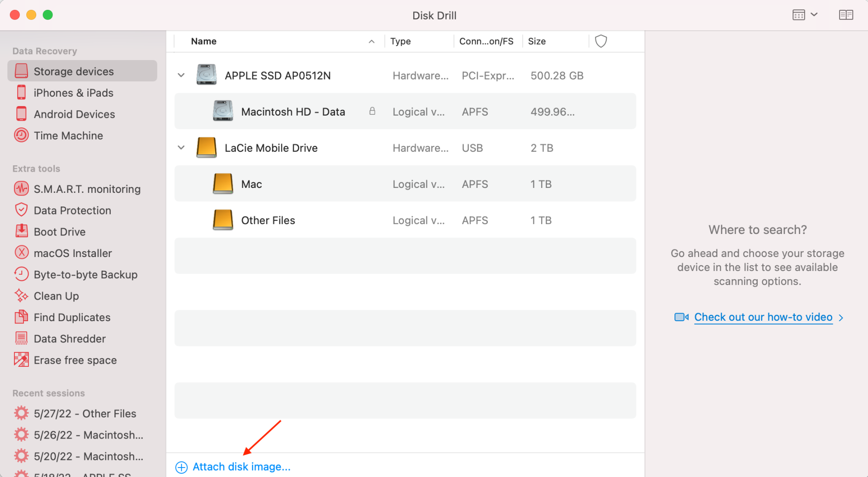This screenshot has width=868, height=477.
Task: Click the iPhones & iPads phone icon
Action: (x=21, y=92)
